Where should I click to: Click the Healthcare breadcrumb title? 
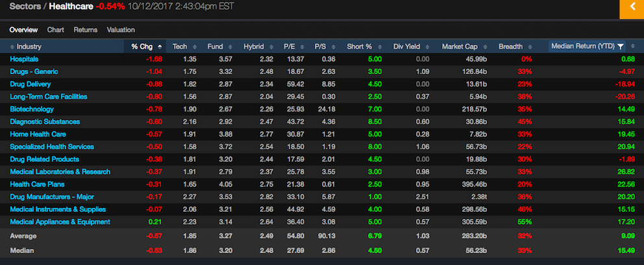point(71,6)
